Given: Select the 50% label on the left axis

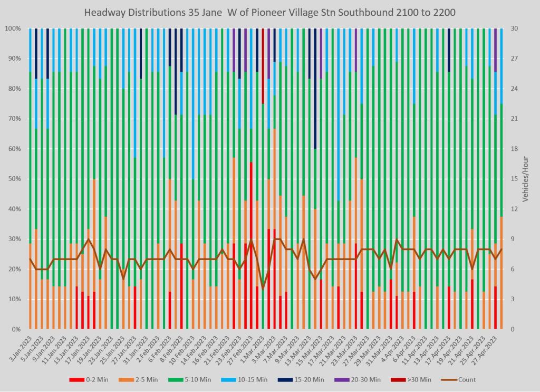Looking at the screenshot, I should click(x=15, y=179).
